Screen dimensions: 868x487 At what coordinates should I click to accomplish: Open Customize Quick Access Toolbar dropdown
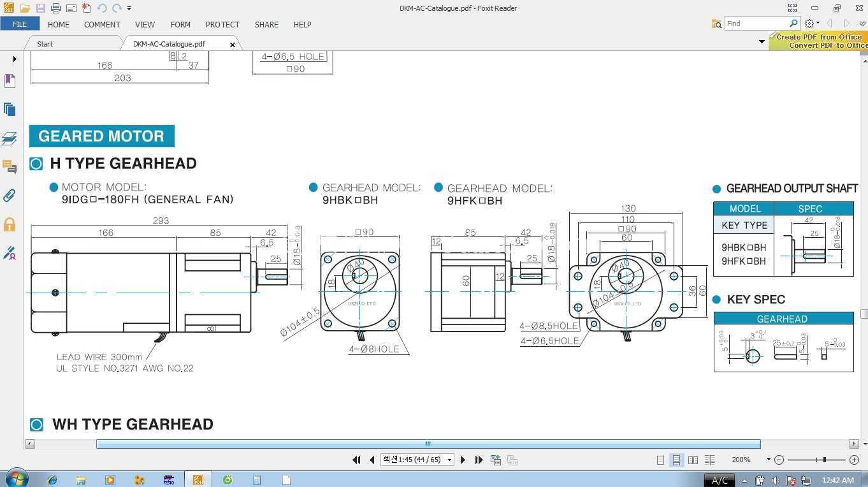(x=129, y=8)
